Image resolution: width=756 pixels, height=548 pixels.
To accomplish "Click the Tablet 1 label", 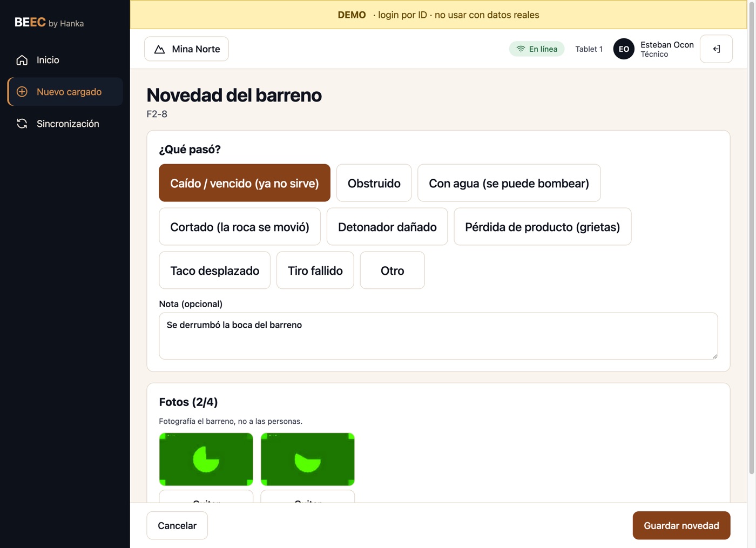I will (x=589, y=49).
